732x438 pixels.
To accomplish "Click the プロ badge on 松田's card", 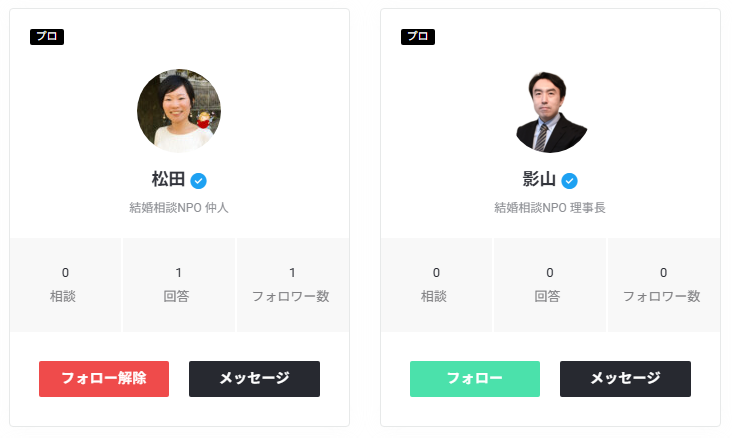I will pyautogui.click(x=47, y=37).
